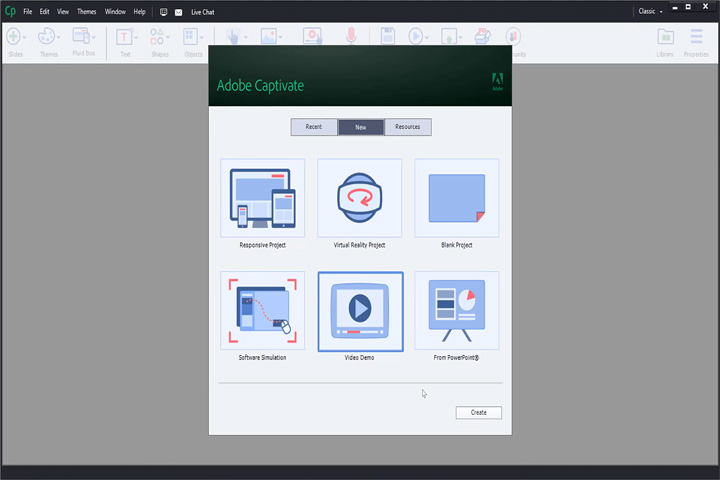Open the Themes palette icon in toolbar
The image size is (720, 480).
coord(46,36)
